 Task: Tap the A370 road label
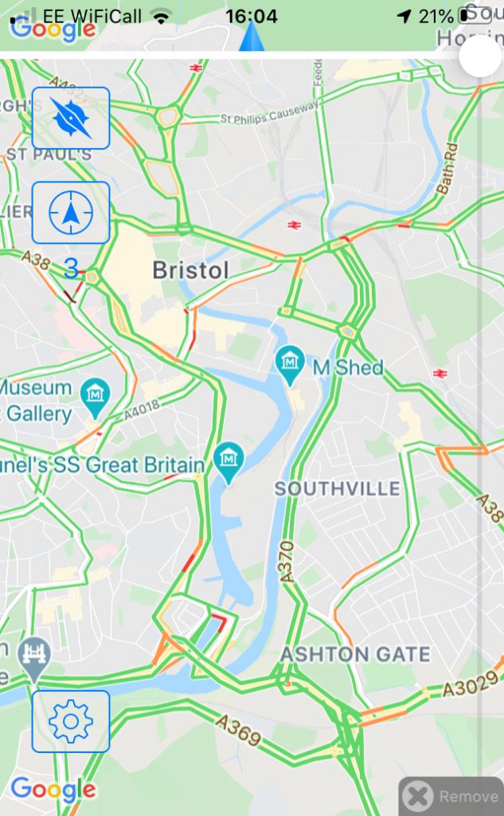(287, 562)
